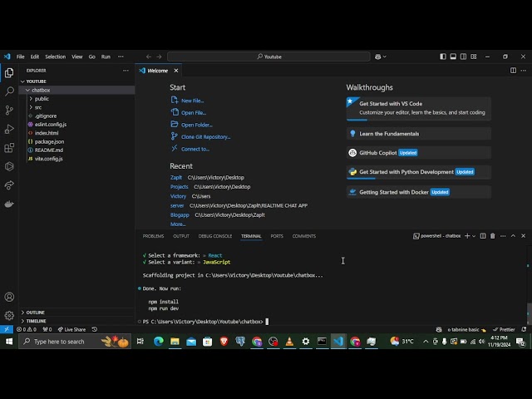Click Prettier in status bar

[x=504, y=329]
